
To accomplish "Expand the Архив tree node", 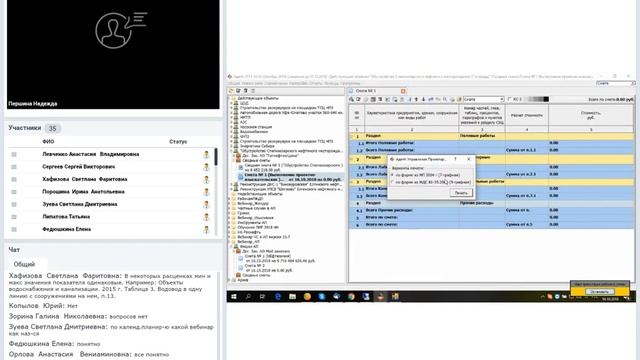I will click(x=229, y=280).
